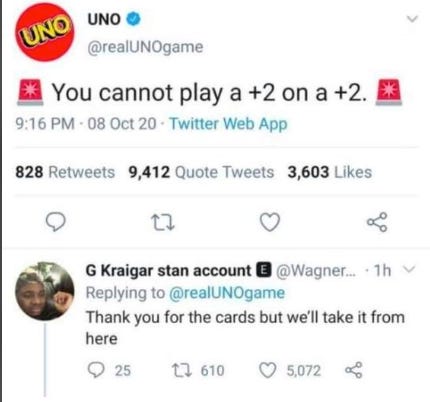
Task: Open the G Kraigar stan account name
Action: 168,270
